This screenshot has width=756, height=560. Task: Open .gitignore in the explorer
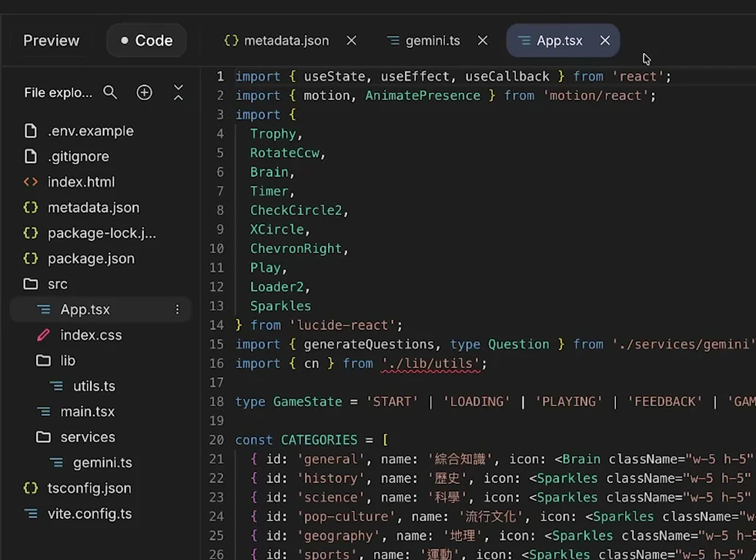pyautogui.click(x=78, y=156)
